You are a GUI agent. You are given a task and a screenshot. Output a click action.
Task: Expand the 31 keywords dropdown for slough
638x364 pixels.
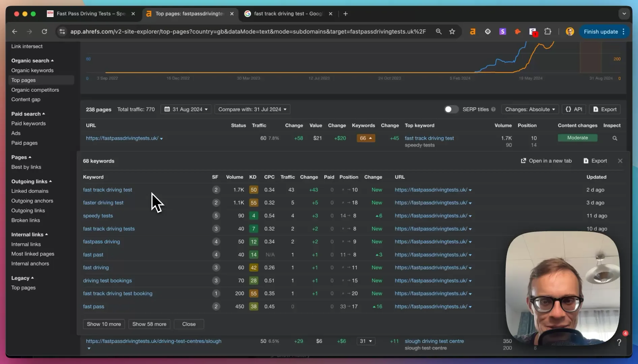[x=366, y=341]
